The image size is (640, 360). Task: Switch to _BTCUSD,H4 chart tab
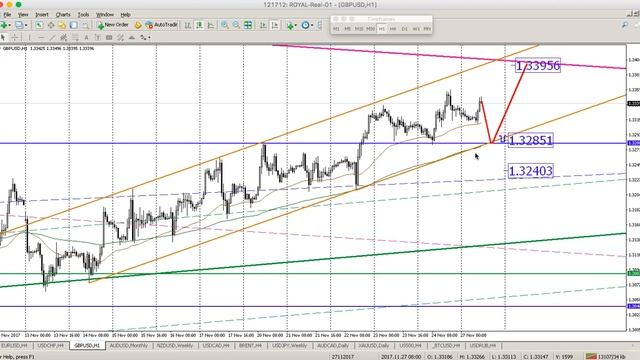click(x=445, y=346)
